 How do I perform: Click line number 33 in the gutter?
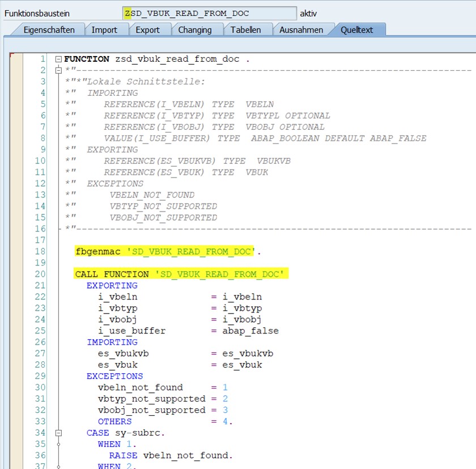[40, 421]
